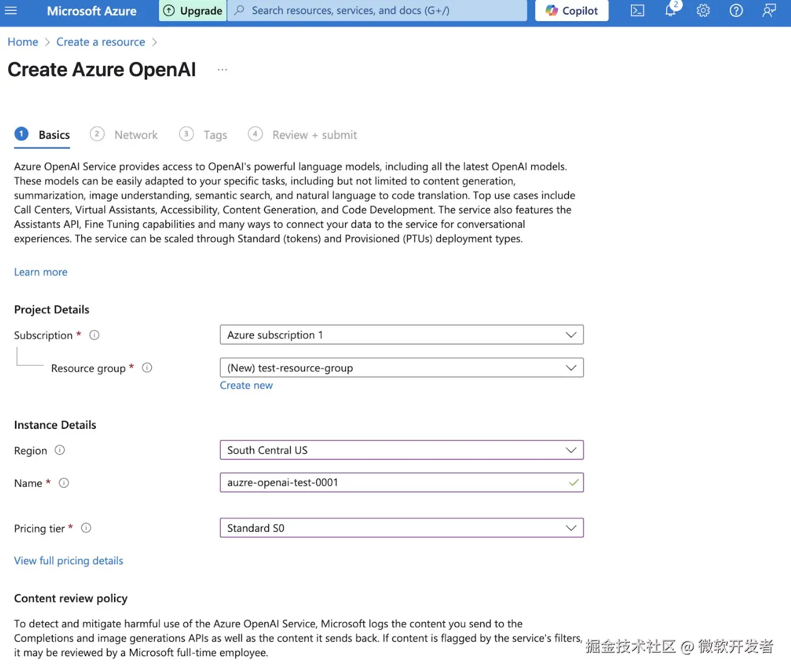Screen dimensions: 791x672
Task: Click the Instance Details heading
Action: 55,425
